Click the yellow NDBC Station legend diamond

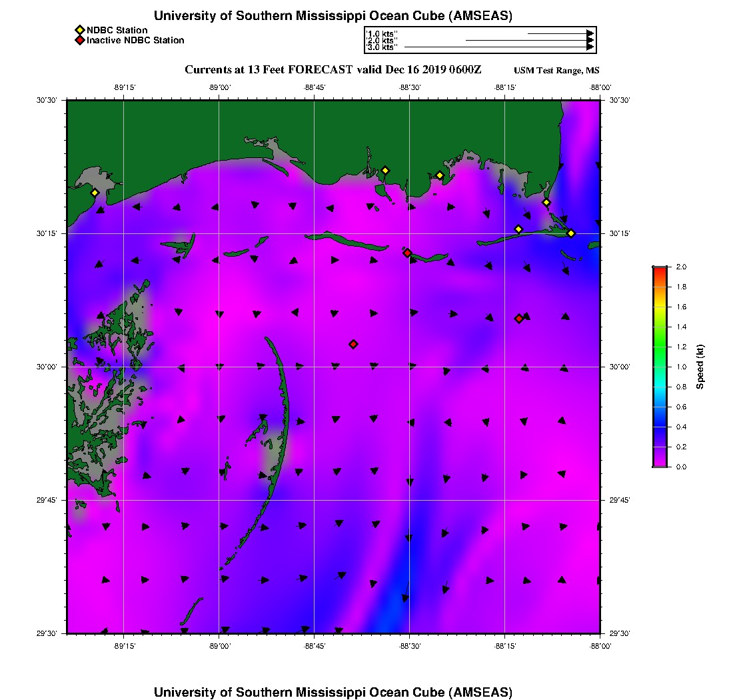(79, 30)
